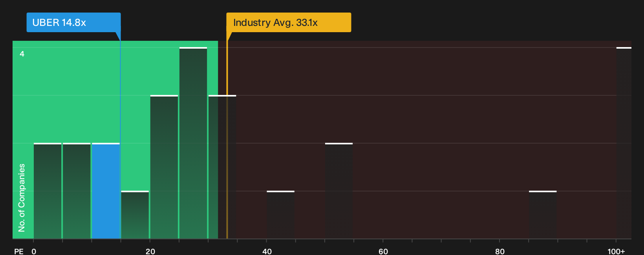Image resolution: width=644 pixels, height=255 pixels.
Task: Click the short bar for PE 15-20
Action: pyautogui.click(x=135, y=215)
